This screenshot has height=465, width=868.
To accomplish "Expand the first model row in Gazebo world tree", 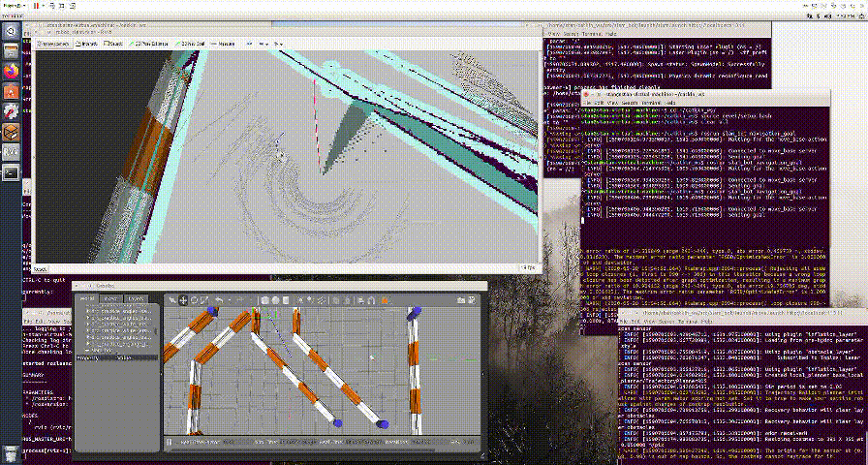I will (88, 311).
